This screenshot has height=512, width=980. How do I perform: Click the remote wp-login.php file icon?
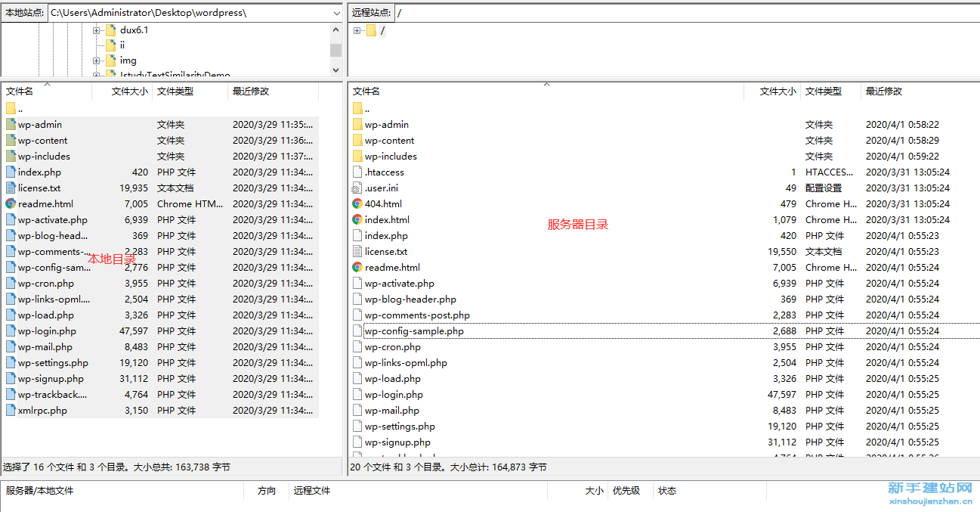click(x=357, y=394)
